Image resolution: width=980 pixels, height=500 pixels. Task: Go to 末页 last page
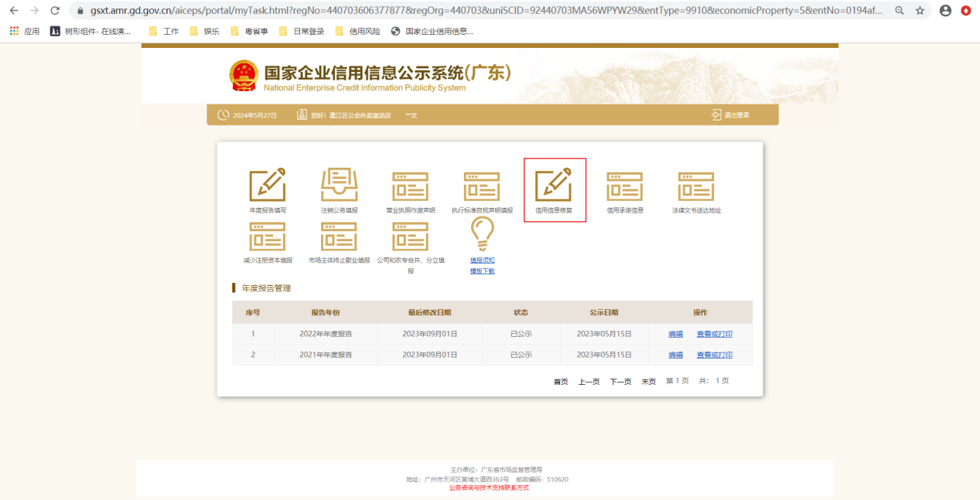click(648, 380)
